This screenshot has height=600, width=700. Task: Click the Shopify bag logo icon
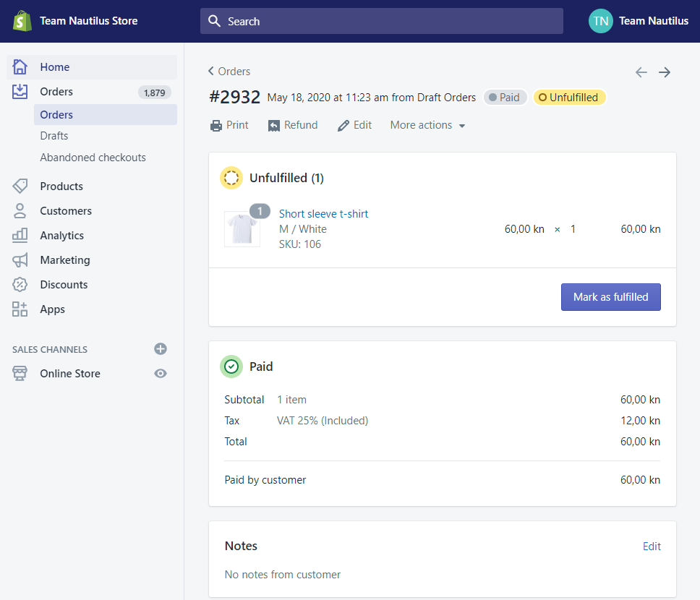point(21,20)
